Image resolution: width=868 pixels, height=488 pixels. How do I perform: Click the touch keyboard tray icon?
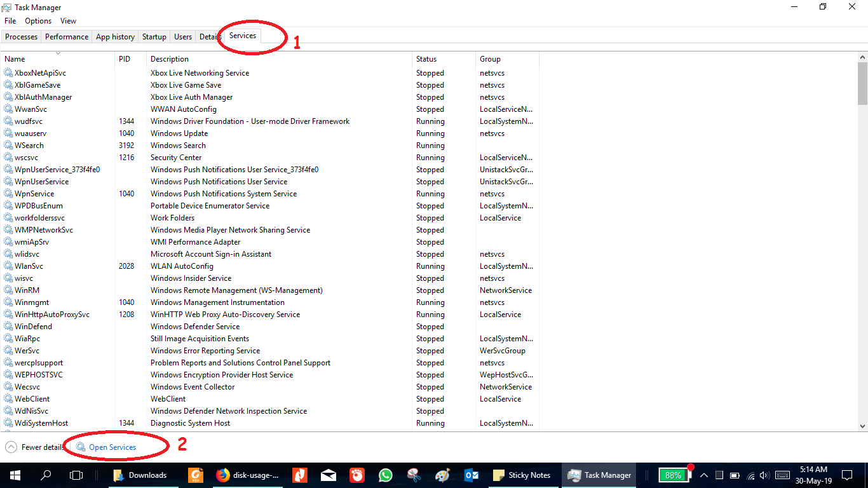782,475
